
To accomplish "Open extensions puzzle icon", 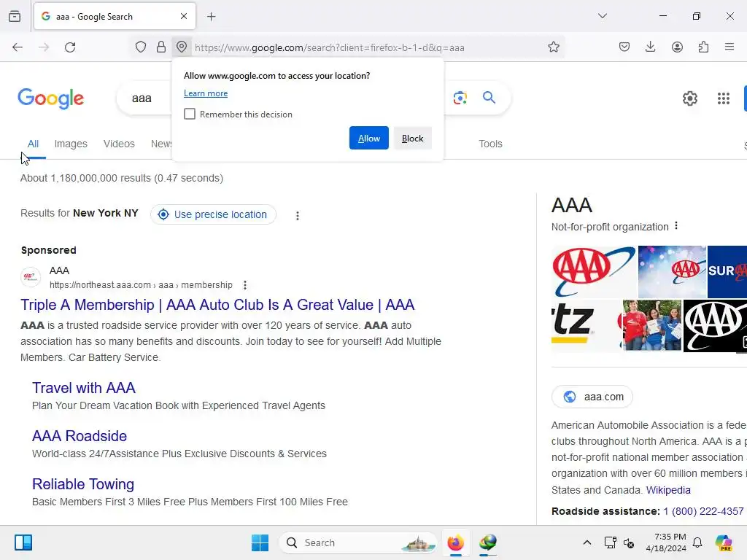I will click(703, 47).
